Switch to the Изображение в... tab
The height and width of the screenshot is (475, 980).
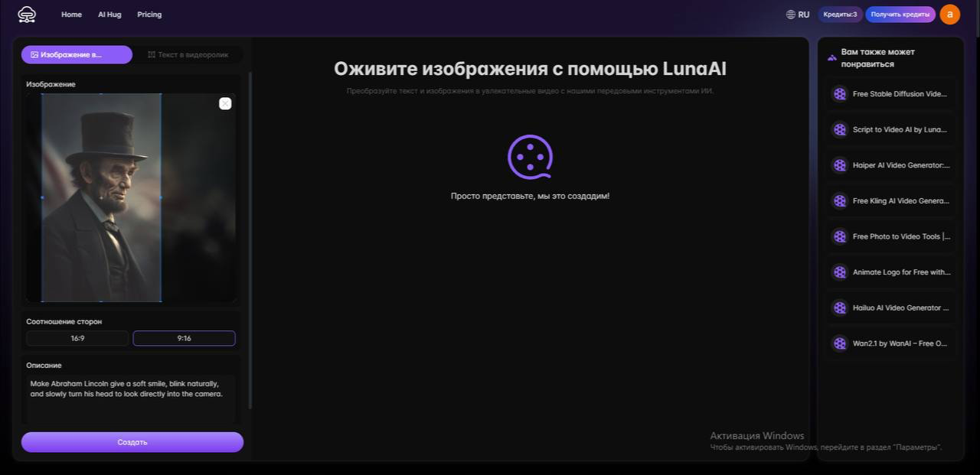[77, 55]
